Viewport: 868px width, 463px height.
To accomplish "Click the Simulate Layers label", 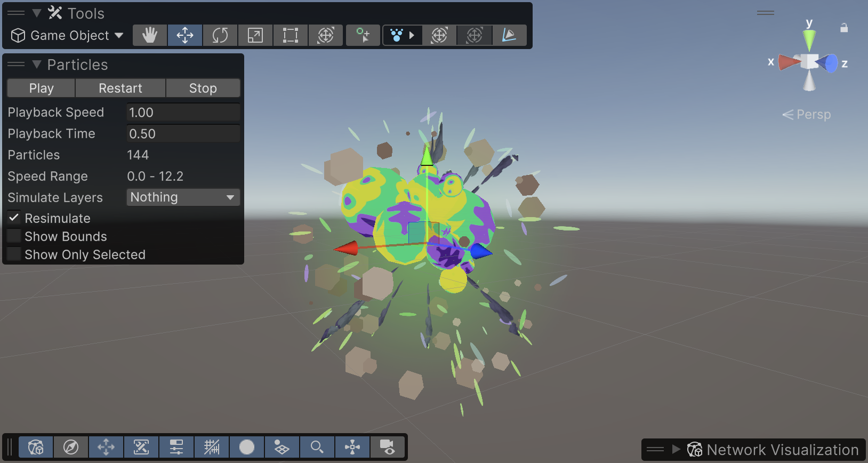I will (55, 197).
